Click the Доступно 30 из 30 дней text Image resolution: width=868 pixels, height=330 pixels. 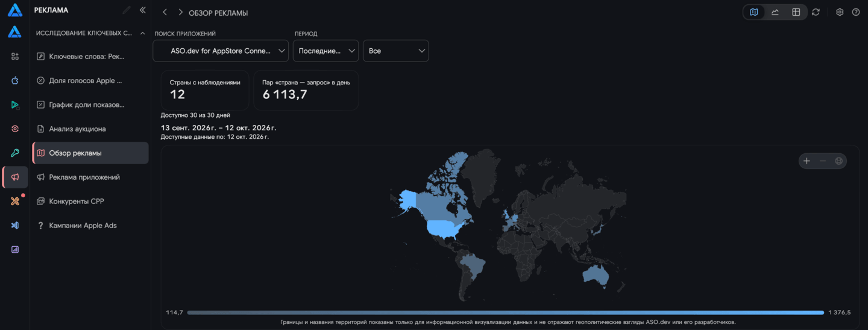click(x=195, y=115)
